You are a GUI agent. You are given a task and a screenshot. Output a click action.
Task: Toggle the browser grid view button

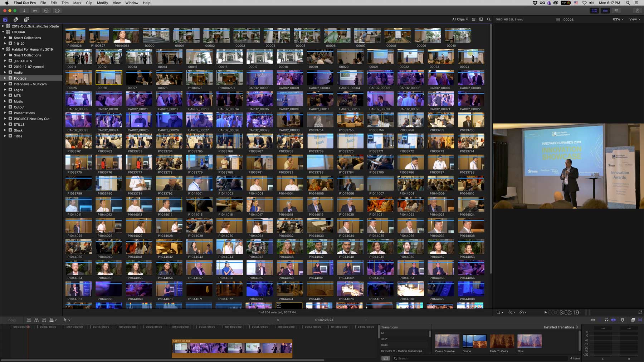tap(594, 11)
